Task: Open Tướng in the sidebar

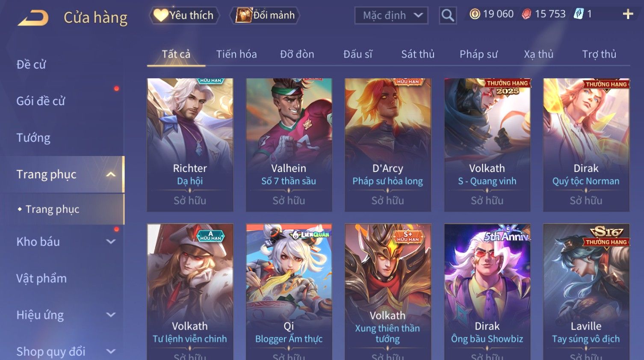Action: pos(33,138)
